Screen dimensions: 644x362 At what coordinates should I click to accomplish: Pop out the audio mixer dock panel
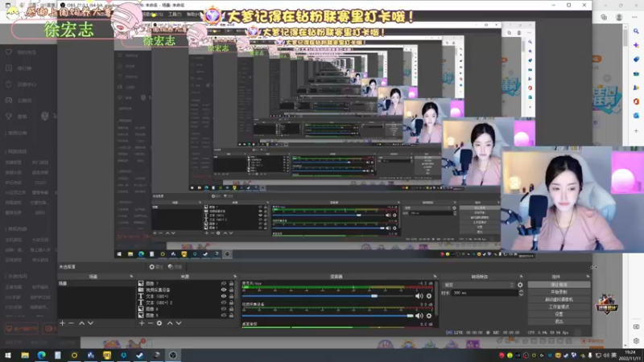point(435,277)
